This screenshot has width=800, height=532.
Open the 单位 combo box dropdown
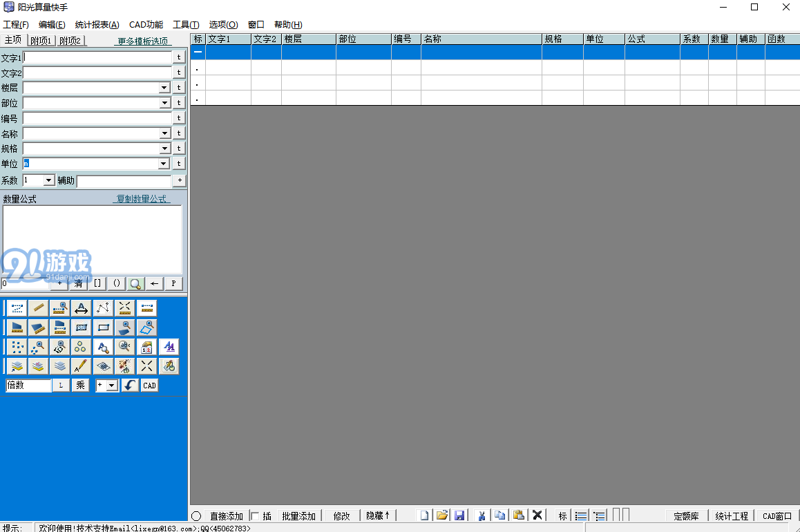[164, 163]
